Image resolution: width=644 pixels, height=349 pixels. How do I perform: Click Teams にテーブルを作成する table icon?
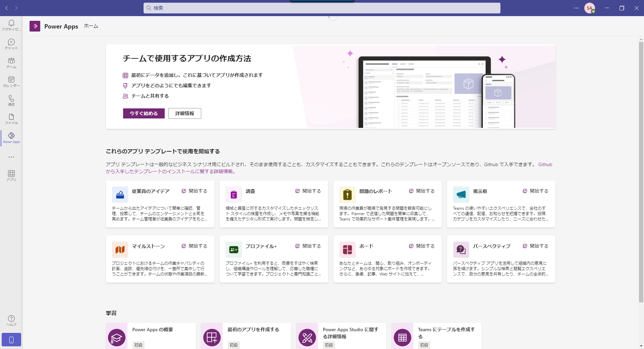402,337
